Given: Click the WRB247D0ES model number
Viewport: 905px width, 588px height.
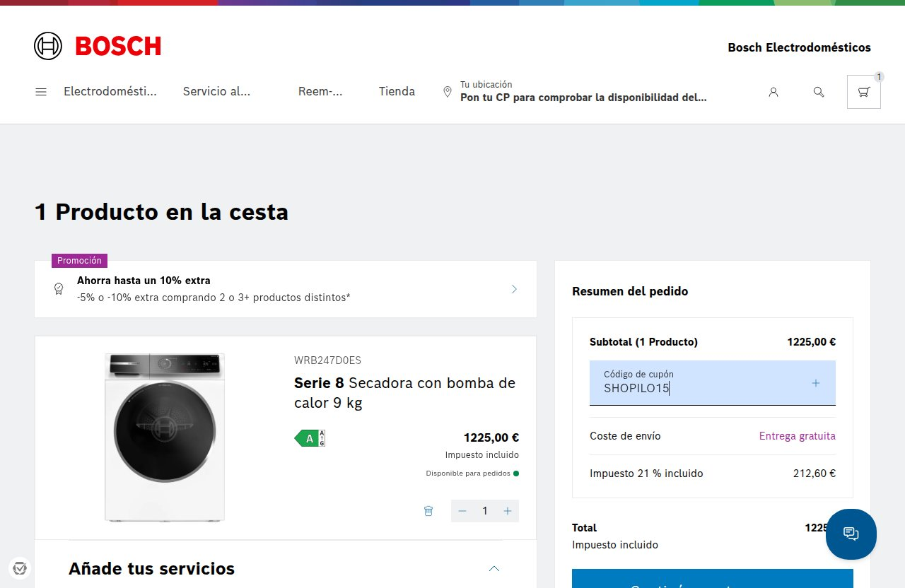Looking at the screenshot, I should click(x=327, y=360).
